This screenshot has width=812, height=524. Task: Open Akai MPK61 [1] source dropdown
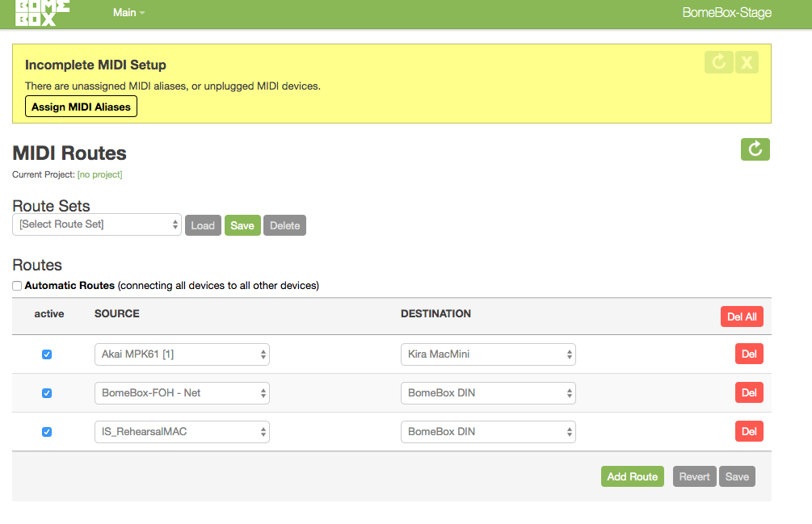[x=182, y=354]
